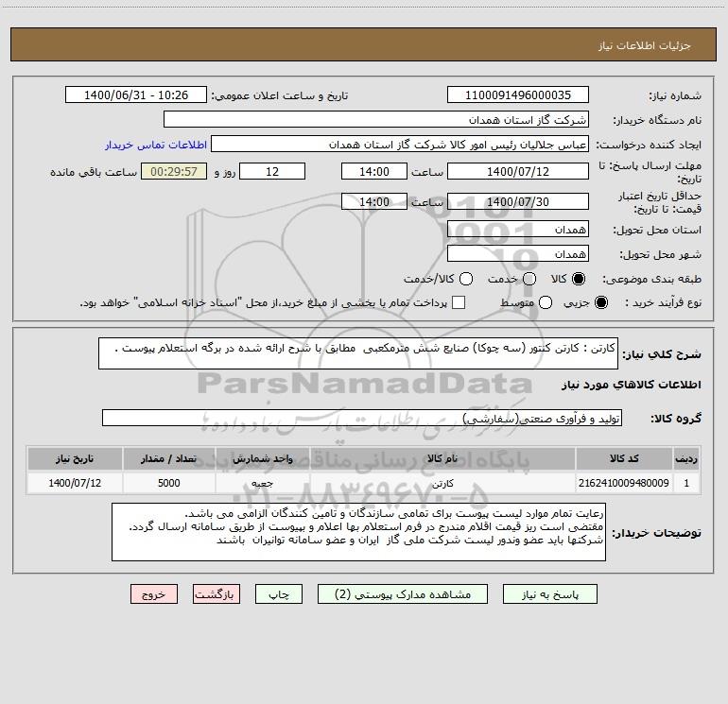Toggle the اسناد خزانه اسلامی payment checkbox
Image resolution: width=728 pixels, height=704 pixels.
coord(459,302)
